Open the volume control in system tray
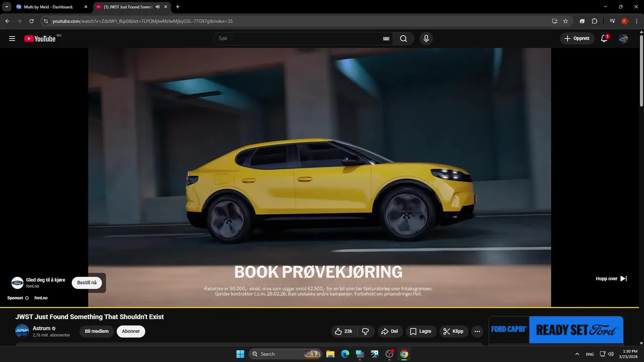The width and height of the screenshot is (644, 362). point(611,354)
